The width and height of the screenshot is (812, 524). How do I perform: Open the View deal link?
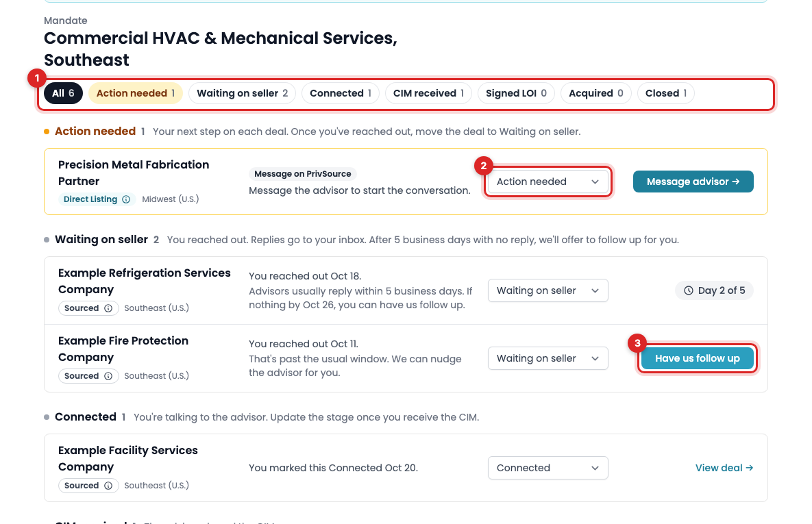point(724,468)
